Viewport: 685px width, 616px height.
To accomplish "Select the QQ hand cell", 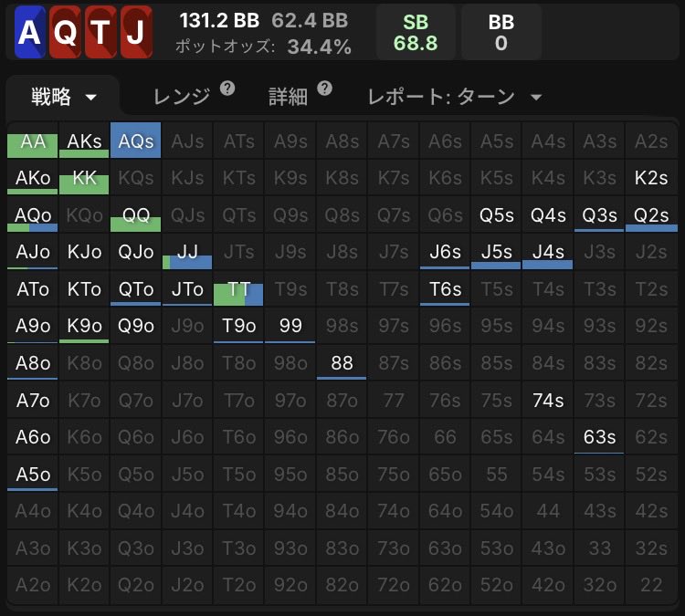I will tap(135, 214).
